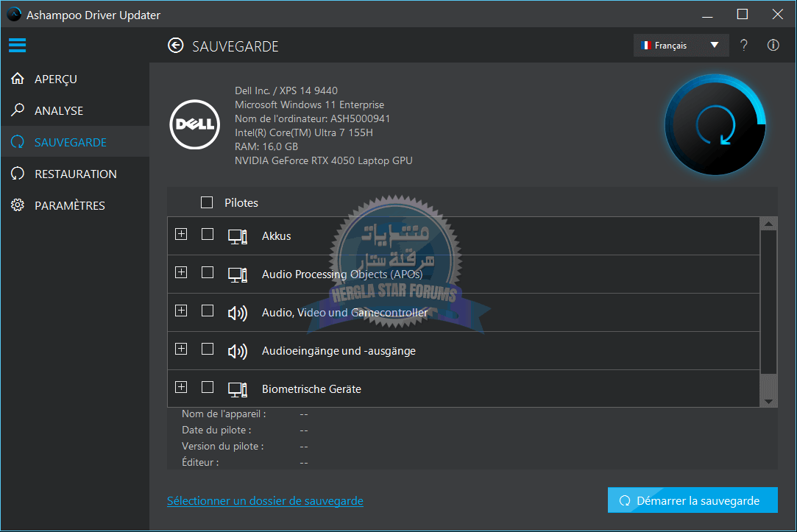Check the Pilotes select-all checkbox
797x532 pixels.
(x=207, y=202)
